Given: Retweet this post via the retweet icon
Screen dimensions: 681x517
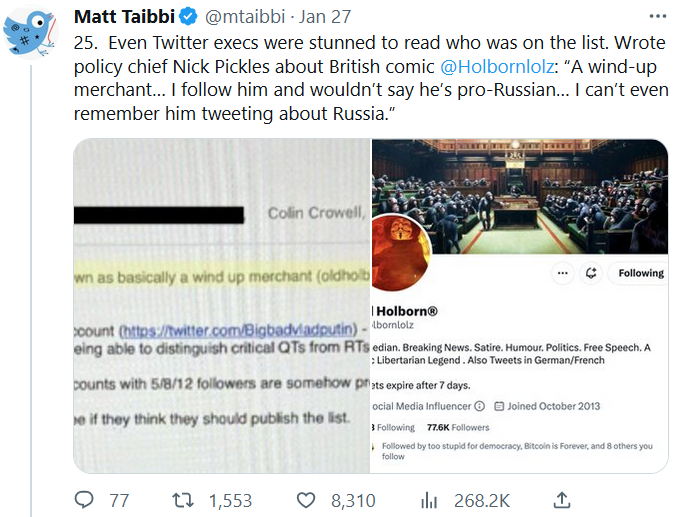Looking at the screenshot, I should (183, 499).
